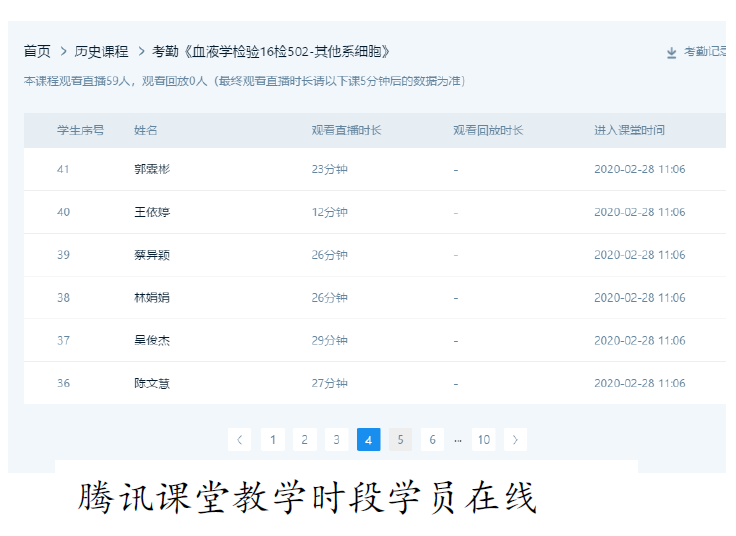Click the 观看直播时长 column header

tap(346, 130)
